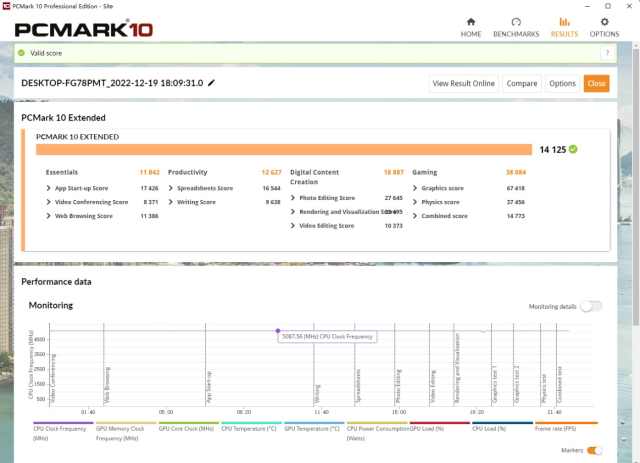Expand Photo Editing Score

pos(293,198)
